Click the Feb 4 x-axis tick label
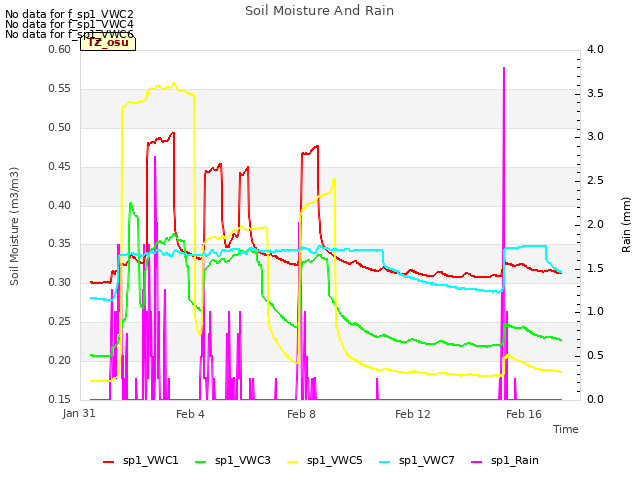 (190, 414)
